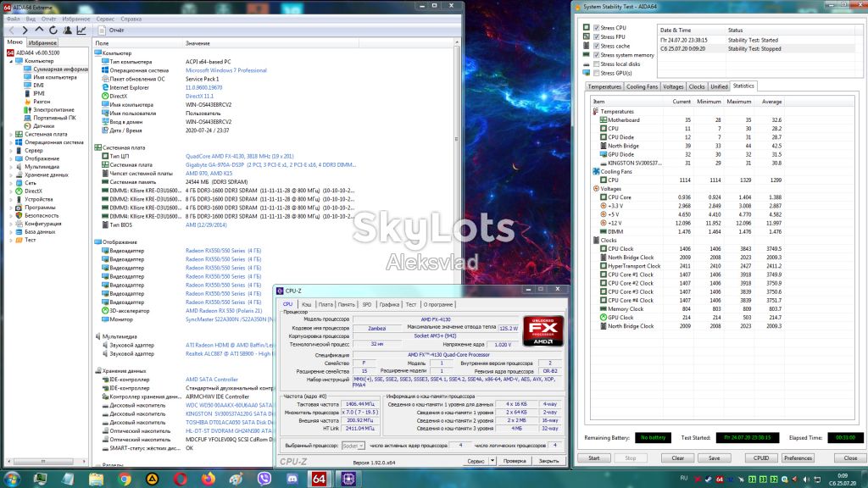The width and height of the screenshot is (868, 488).
Task: Click the Windows Start button
Action: [x=12, y=480]
